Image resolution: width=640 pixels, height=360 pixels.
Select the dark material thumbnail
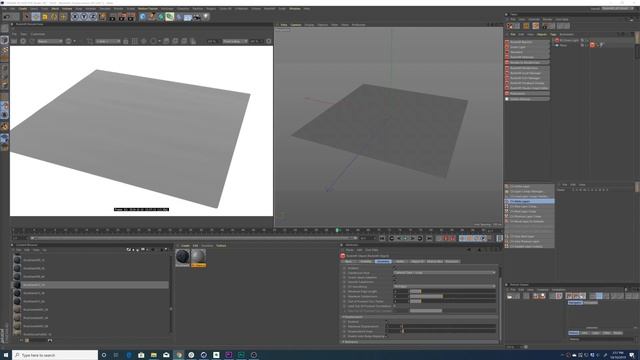(x=182, y=257)
